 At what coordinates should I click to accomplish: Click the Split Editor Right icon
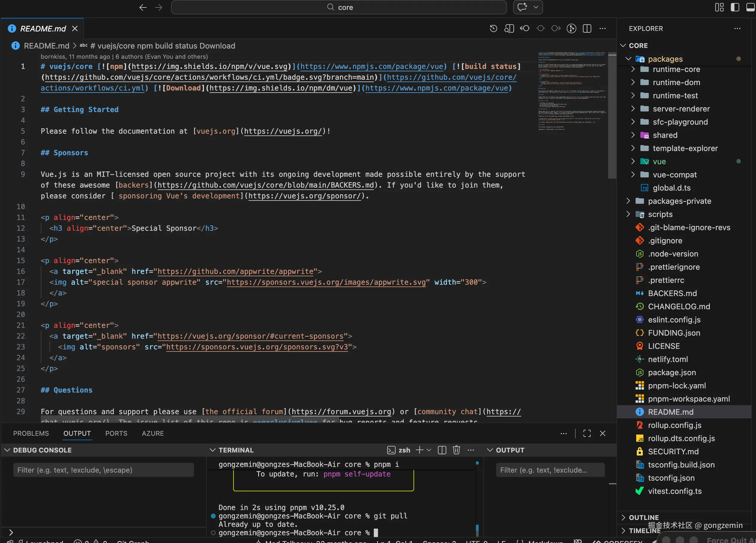click(587, 28)
